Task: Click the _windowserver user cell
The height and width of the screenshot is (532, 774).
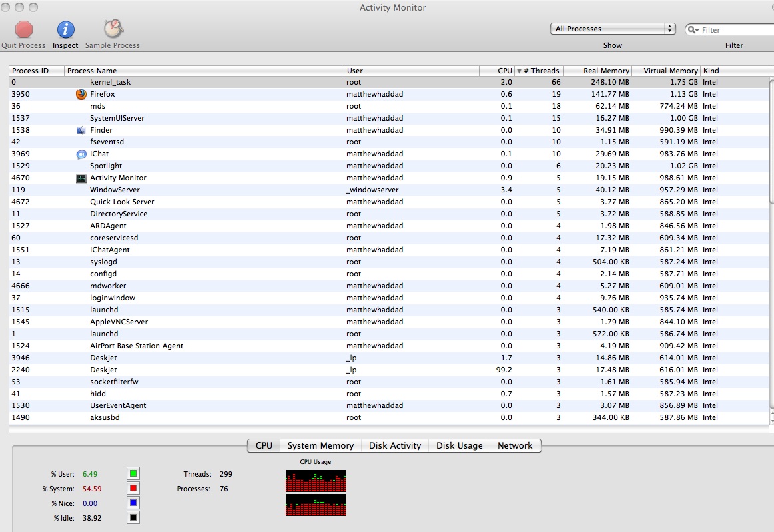Action: pyautogui.click(x=372, y=190)
